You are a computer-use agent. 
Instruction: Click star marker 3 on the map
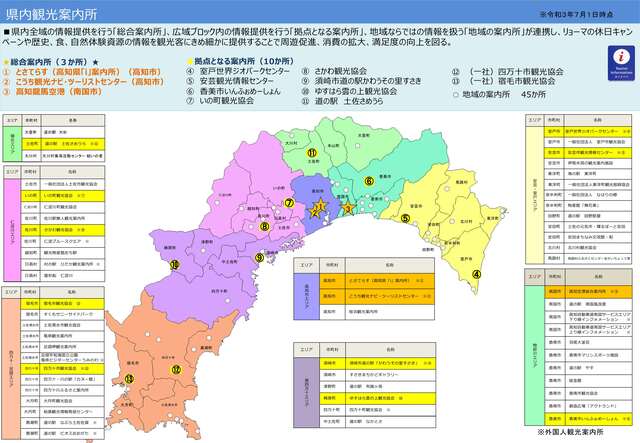[x=347, y=209]
